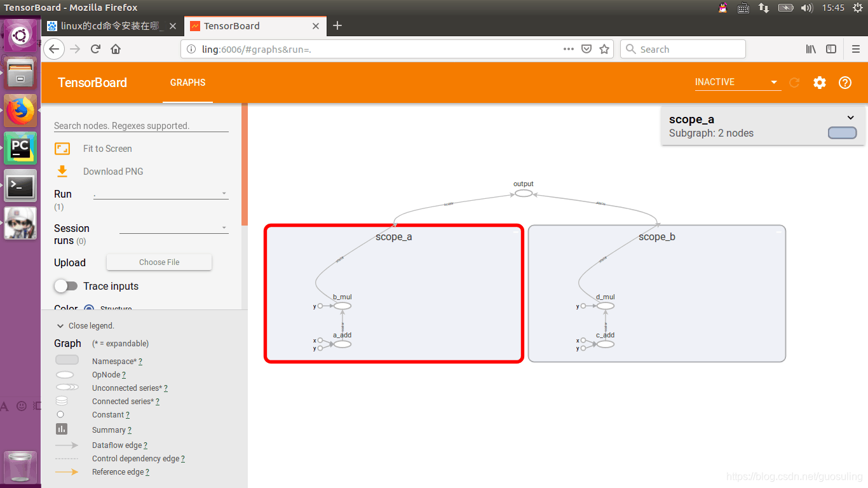The height and width of the screenshot is (488, 868).
Task: Open Ubuntu dash search launcher
Action: coord(20,36)
